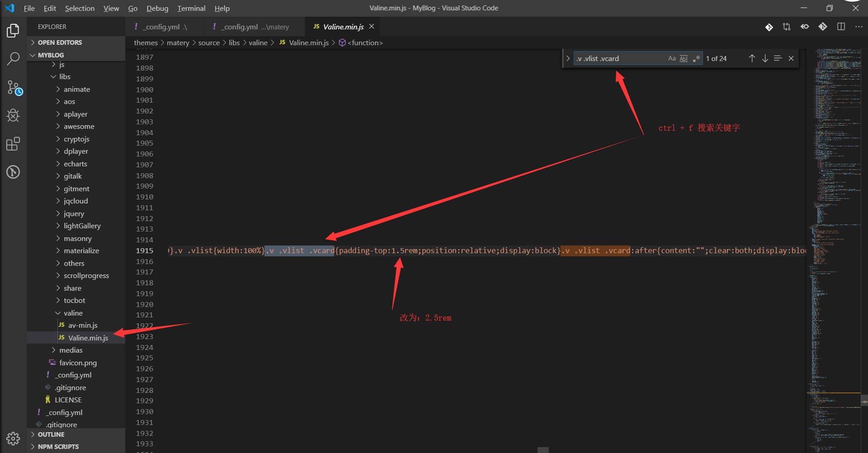Click the eye icon in editor toolbar

pos(805,27)
